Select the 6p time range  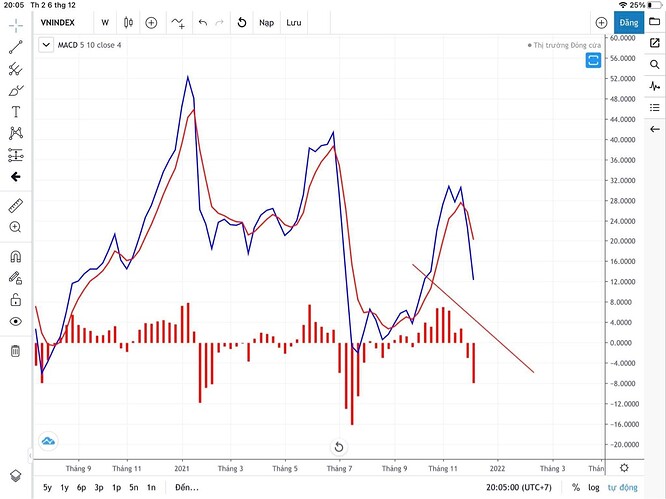[82, 487]
